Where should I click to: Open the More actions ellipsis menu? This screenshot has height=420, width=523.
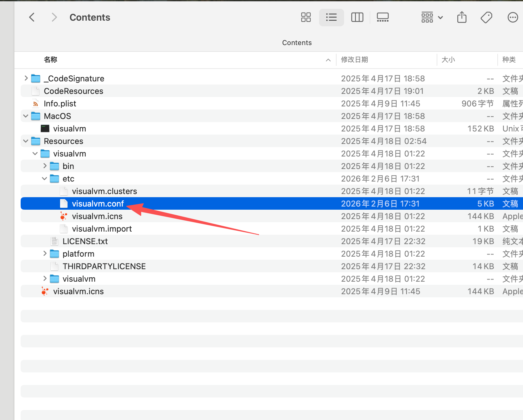click(x=513, y=17)
